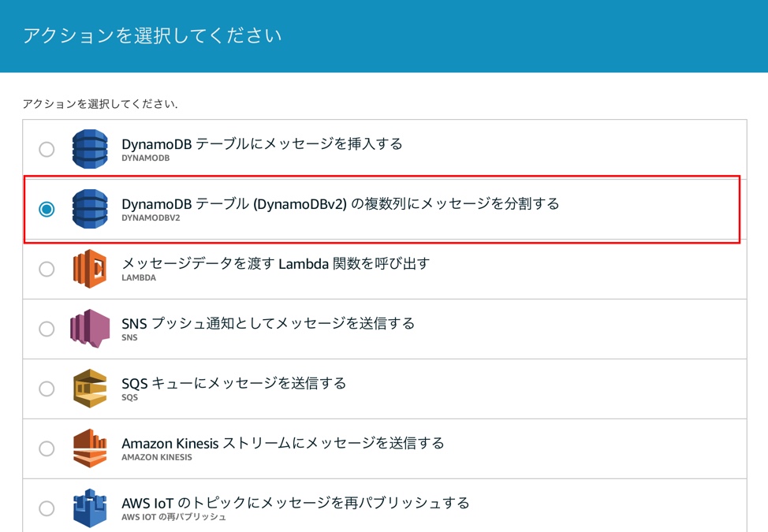Select the SNS push notification radio button
768x532 pixels.
pyautogui.click(x=47, y=329)
